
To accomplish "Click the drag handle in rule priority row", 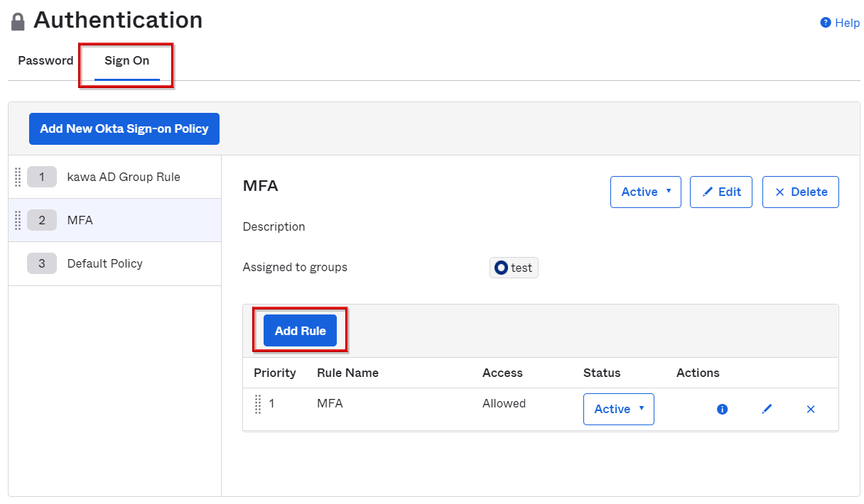I will point(258,404).
